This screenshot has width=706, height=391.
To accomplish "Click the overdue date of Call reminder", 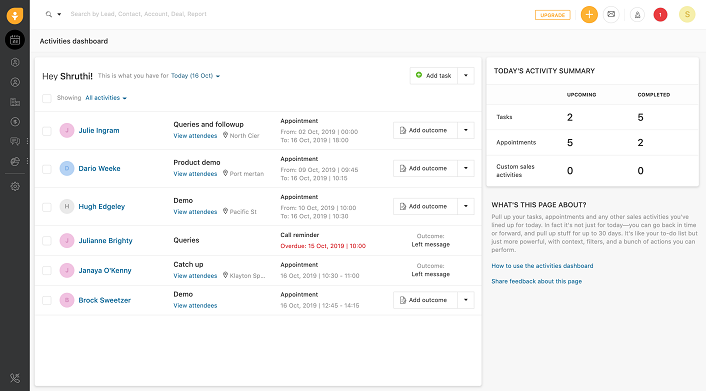I will (x=323, y=246).
